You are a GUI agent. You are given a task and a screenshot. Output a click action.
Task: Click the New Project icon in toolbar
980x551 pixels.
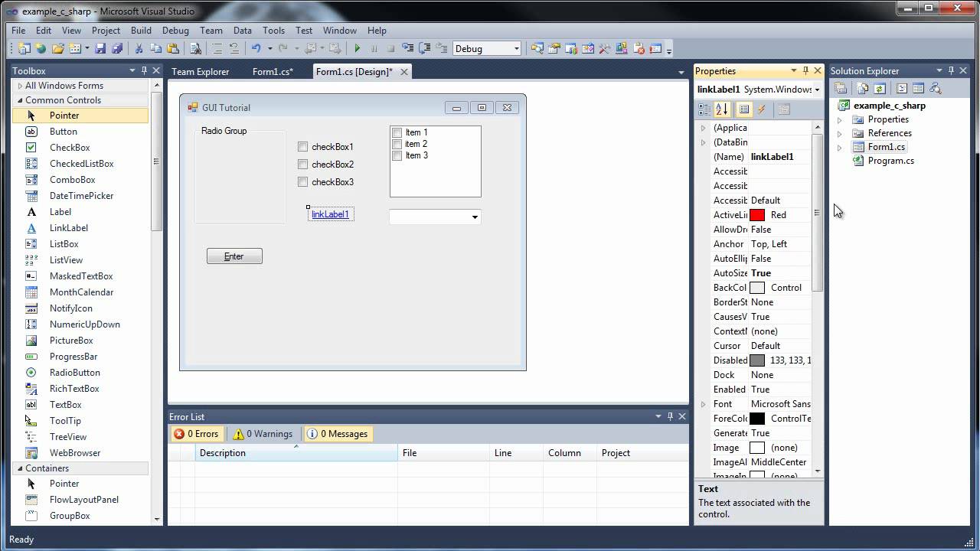[x=24, y=48]
